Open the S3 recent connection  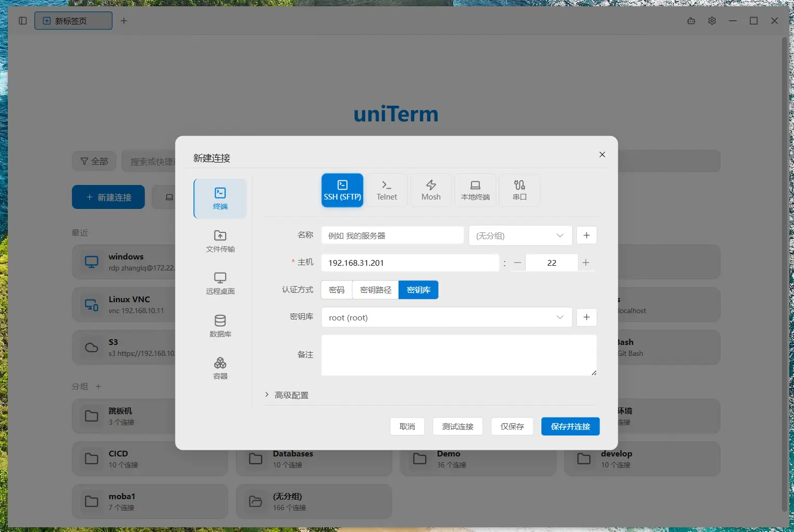point(124,348)
